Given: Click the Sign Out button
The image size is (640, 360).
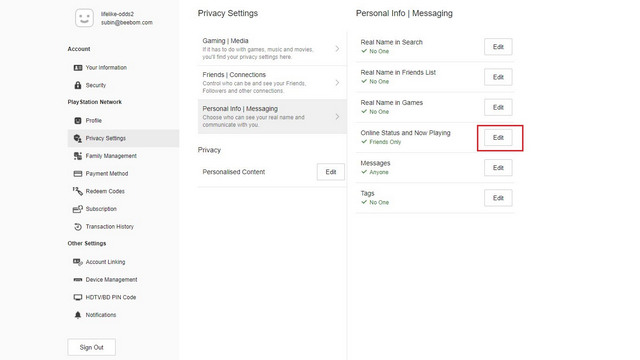Looking at the screenshot, I should tap(91, 347).
